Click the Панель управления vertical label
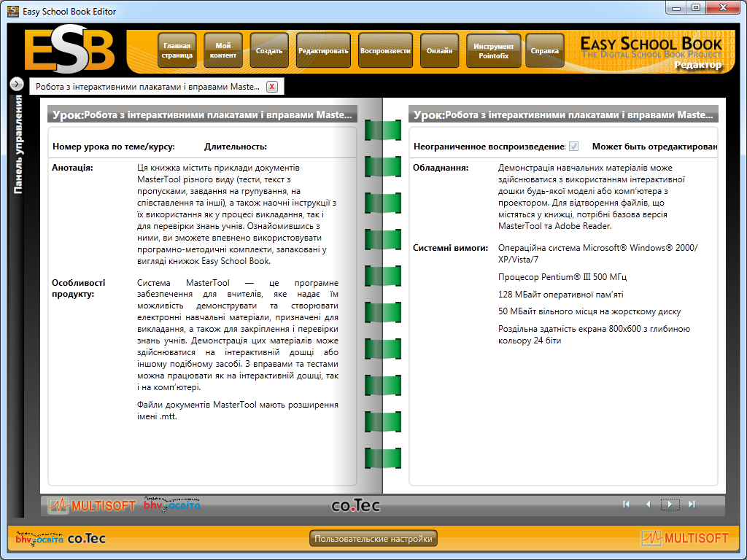Viewport: 747px width, 560px height. click(x=18, y=144)
